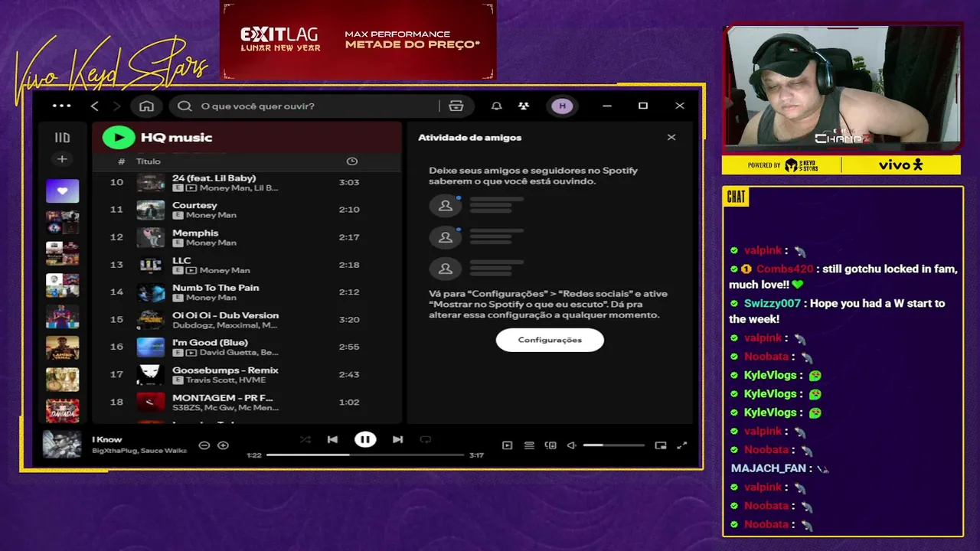Click total time '3:17'
The image size is (980, 551).
(x=476, y=455)
